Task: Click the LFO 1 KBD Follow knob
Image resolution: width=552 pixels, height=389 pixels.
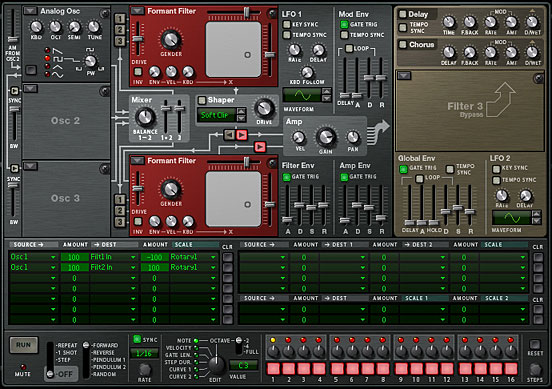Action: click(x=307, y=72)
